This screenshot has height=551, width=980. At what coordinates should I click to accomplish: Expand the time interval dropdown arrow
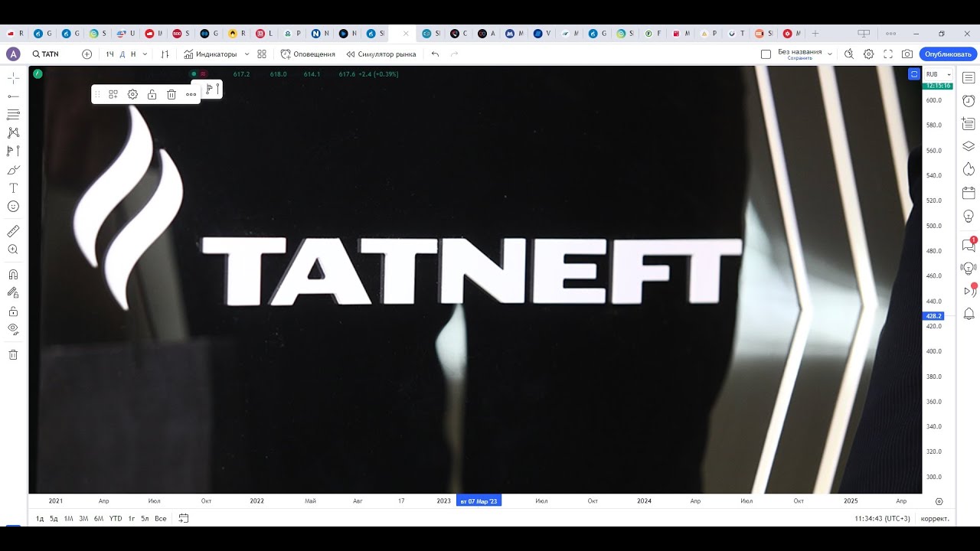[145, 54]
